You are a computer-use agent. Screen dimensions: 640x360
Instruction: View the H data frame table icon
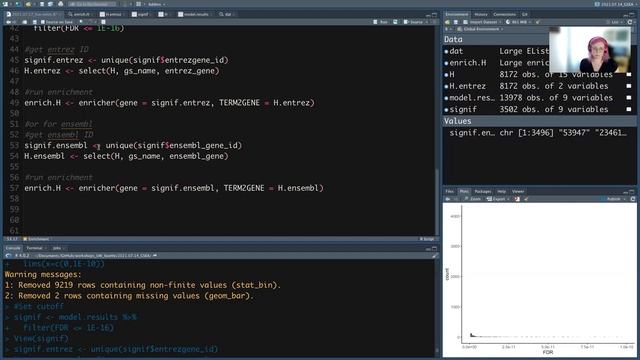pos(629,75)
